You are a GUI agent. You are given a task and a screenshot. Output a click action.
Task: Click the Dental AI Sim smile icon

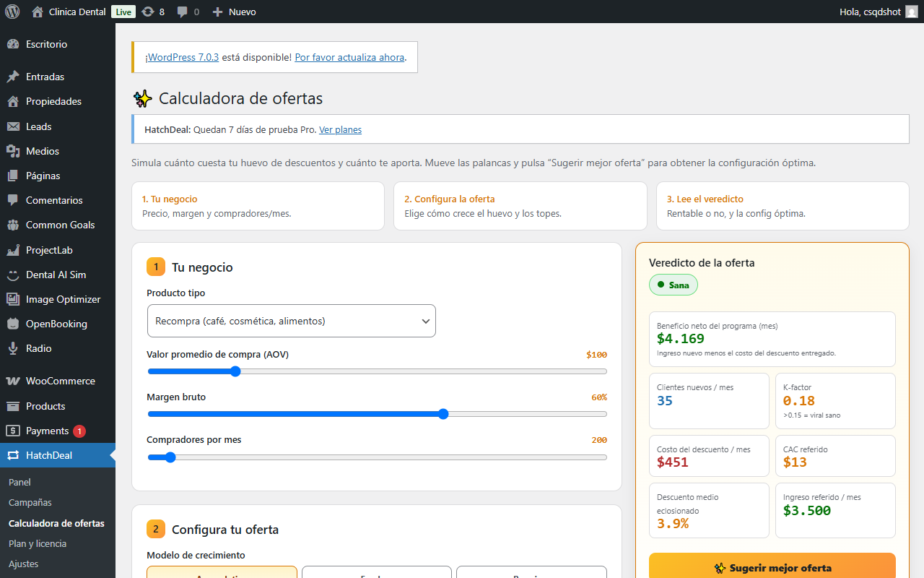click(13, 275)
